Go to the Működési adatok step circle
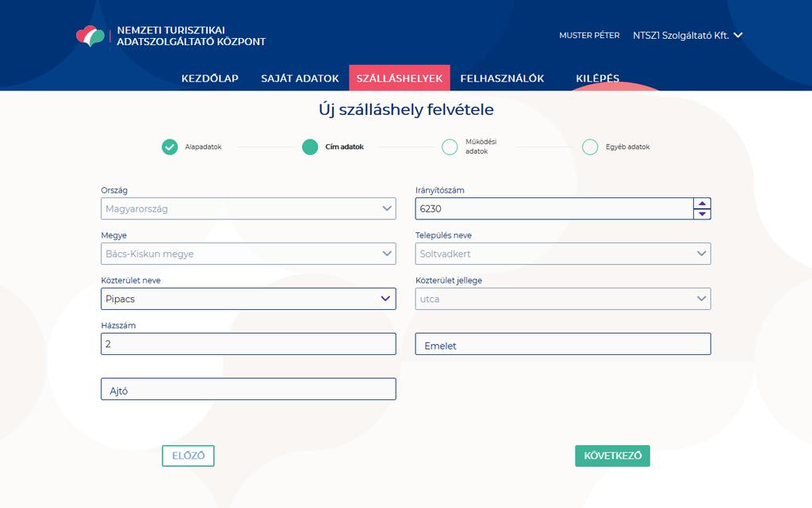812x508 pixels. click(x=450, y=147)
